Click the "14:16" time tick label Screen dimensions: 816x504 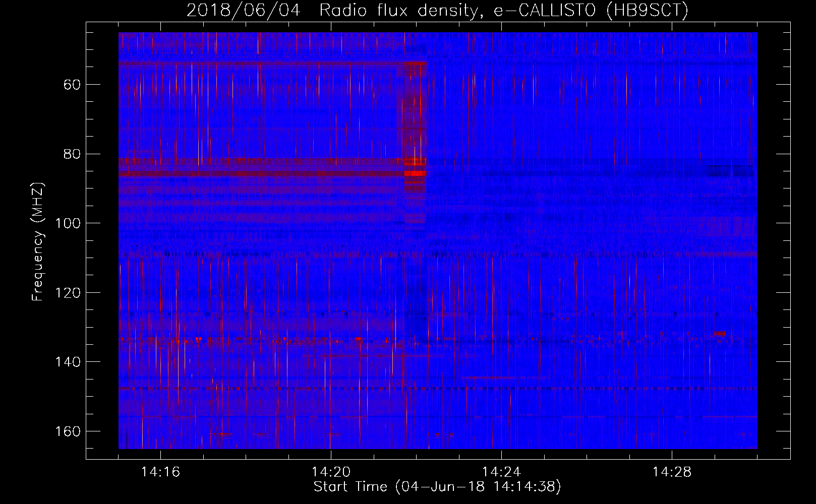[x=160, y=472]
